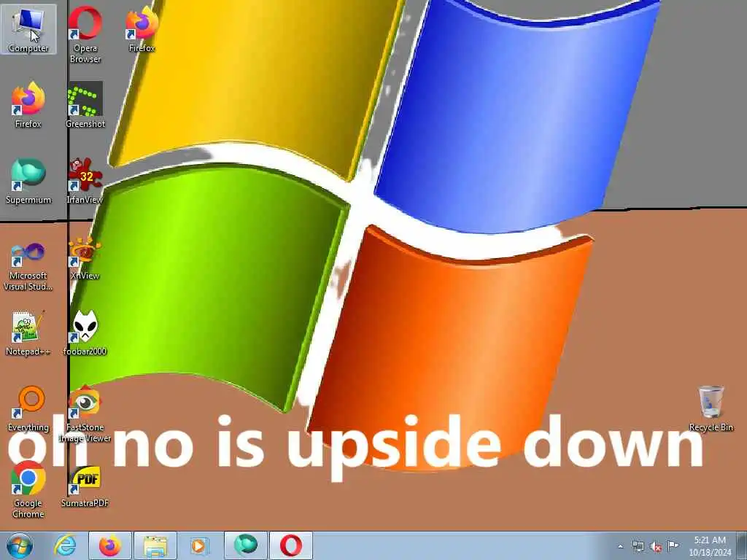Open the network status tray icon
This screenshot has height=560, width=747.
click(x=638, y=546)
